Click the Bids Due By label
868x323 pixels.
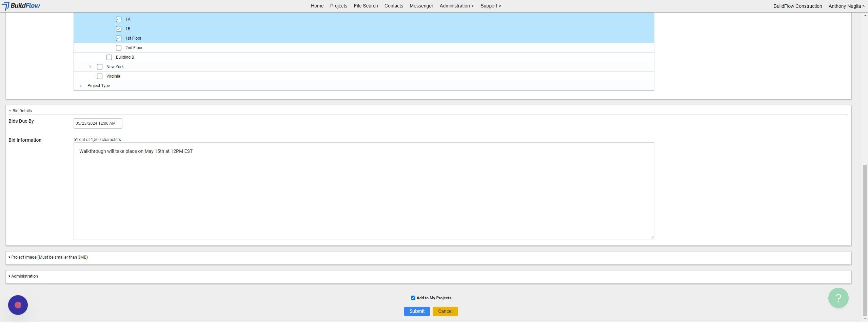tap(21, 121)
